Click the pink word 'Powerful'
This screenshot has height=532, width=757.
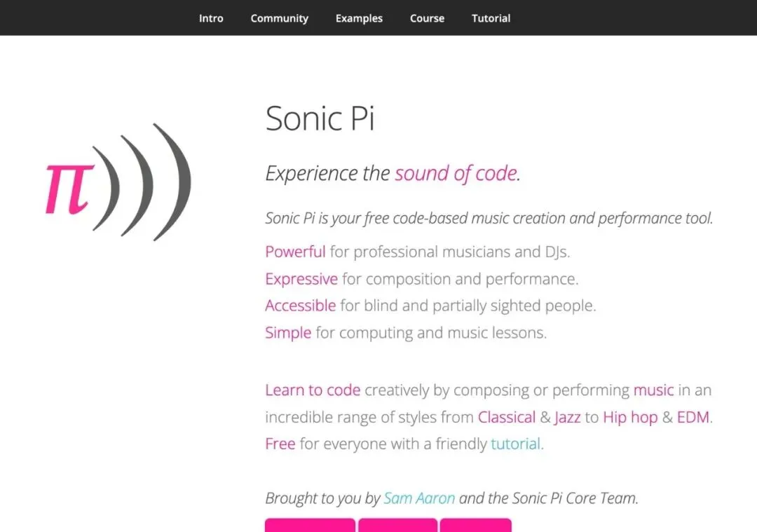[295, 252]
